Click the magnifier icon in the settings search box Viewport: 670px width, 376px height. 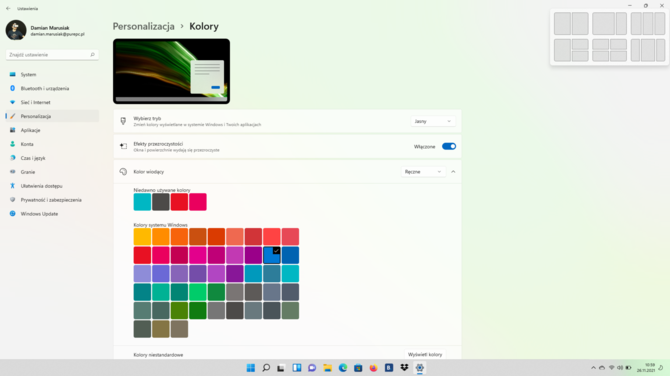92,55
